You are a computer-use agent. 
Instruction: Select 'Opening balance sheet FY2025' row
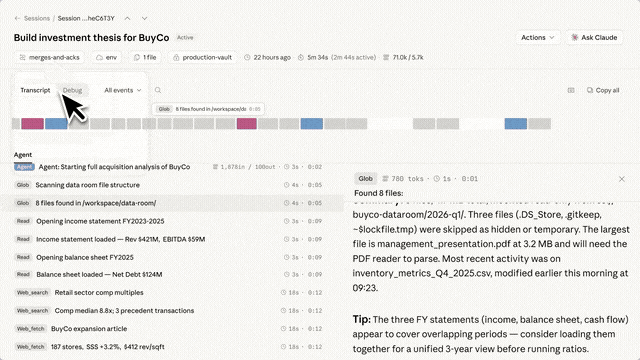(x=171, y=258)
